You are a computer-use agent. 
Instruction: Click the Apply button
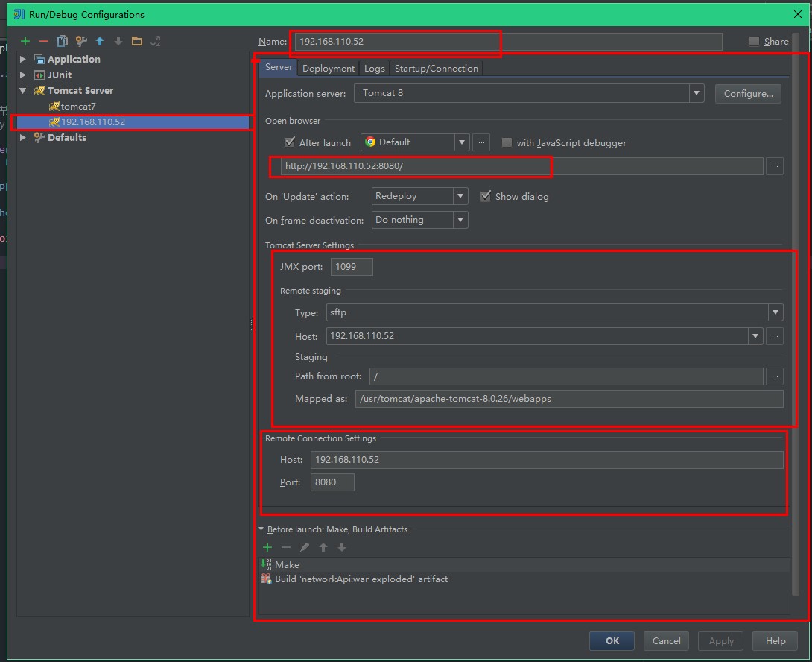click(720, 640)
